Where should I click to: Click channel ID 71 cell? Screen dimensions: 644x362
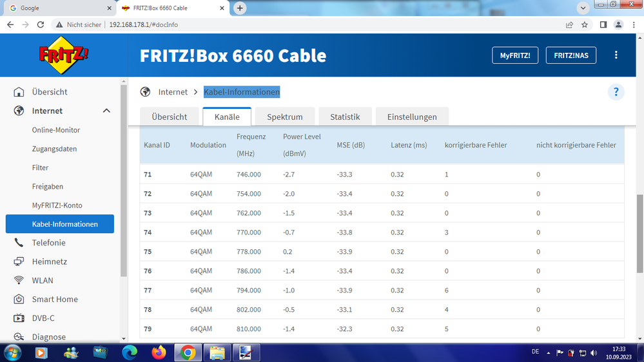click(x=148, y=175)
